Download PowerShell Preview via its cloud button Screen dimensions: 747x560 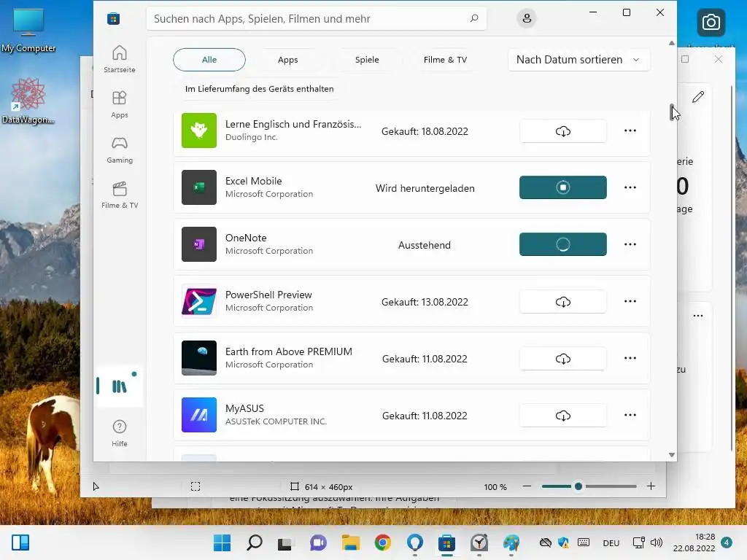click(562, 301)
